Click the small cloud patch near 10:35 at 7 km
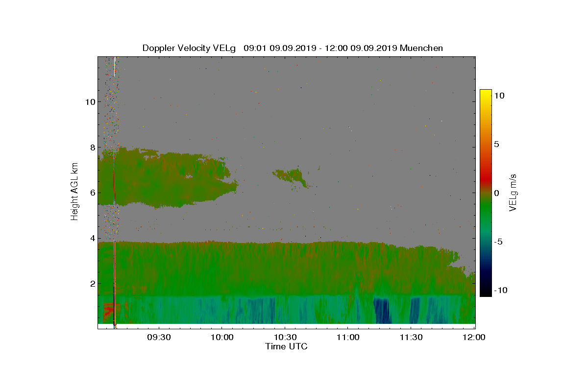The image size is (588, 392). [291, 177]
